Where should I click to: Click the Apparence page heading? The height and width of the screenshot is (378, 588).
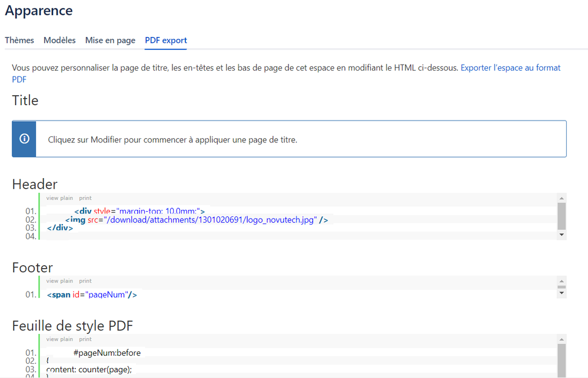point(39,11)
